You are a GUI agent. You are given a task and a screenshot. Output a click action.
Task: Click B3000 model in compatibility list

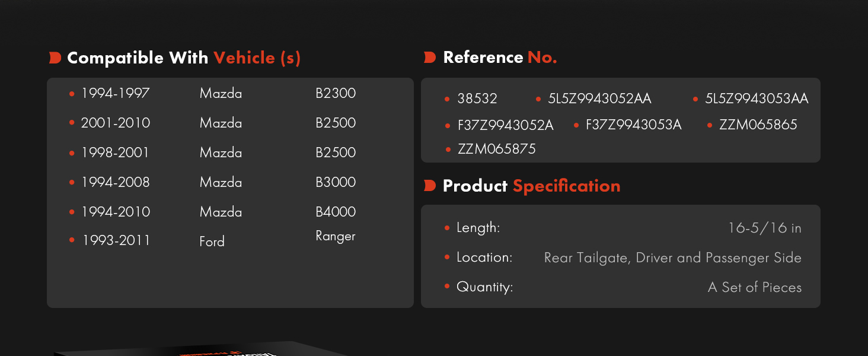(x=336, y=182)
